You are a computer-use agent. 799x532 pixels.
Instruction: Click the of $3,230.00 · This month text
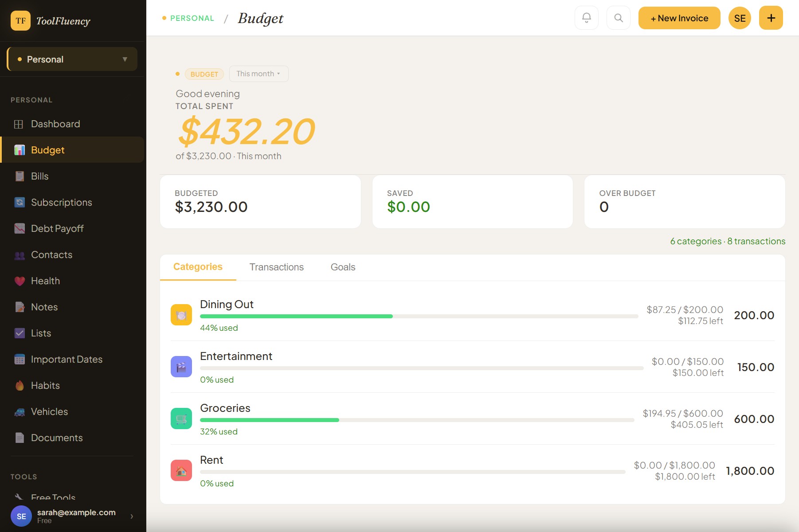[x=228, y=156]
